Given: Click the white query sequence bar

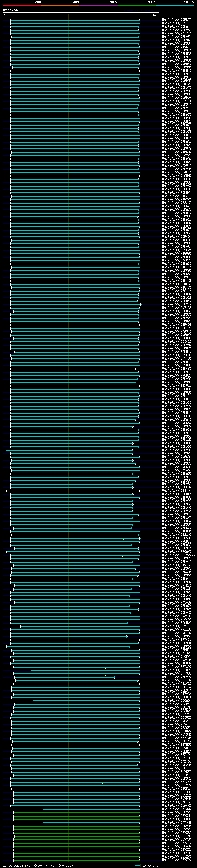Looking at the screenshot, I should point(81,12).
